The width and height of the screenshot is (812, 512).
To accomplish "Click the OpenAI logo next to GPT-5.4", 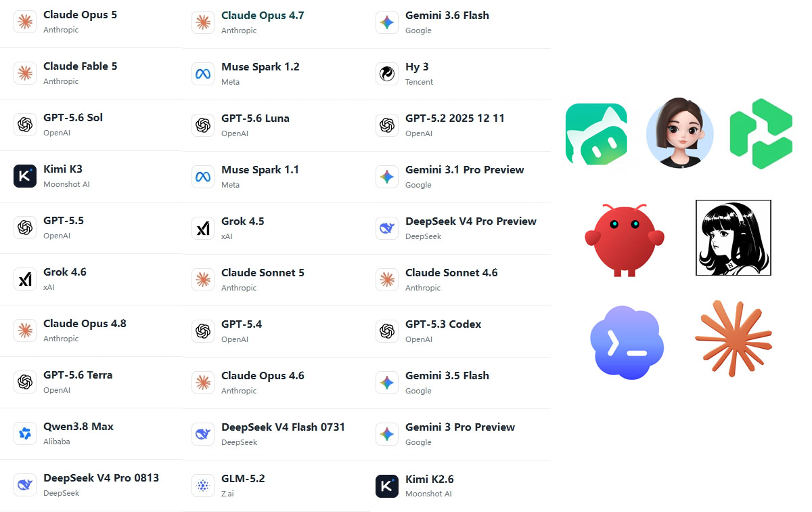I will pos(203,330).
